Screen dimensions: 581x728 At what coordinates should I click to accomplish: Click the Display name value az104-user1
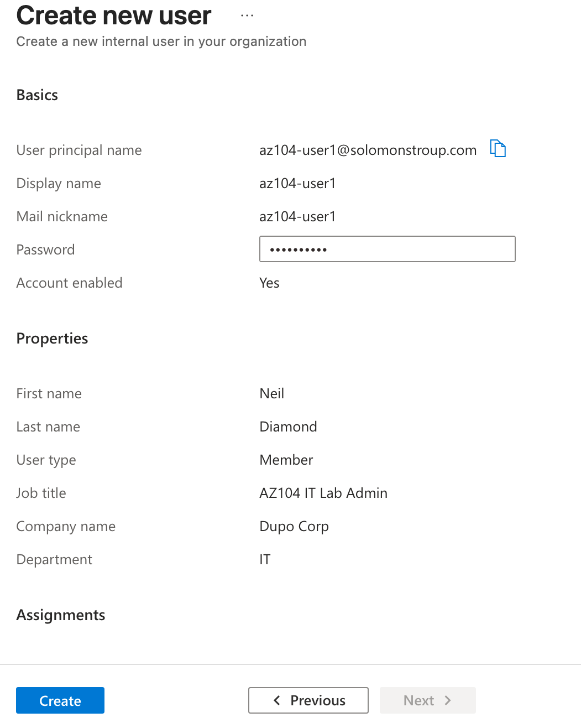coord(297,184)
